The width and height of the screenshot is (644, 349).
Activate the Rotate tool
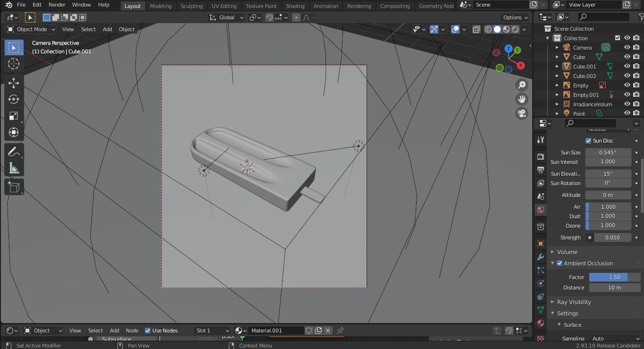pos(14,99)
